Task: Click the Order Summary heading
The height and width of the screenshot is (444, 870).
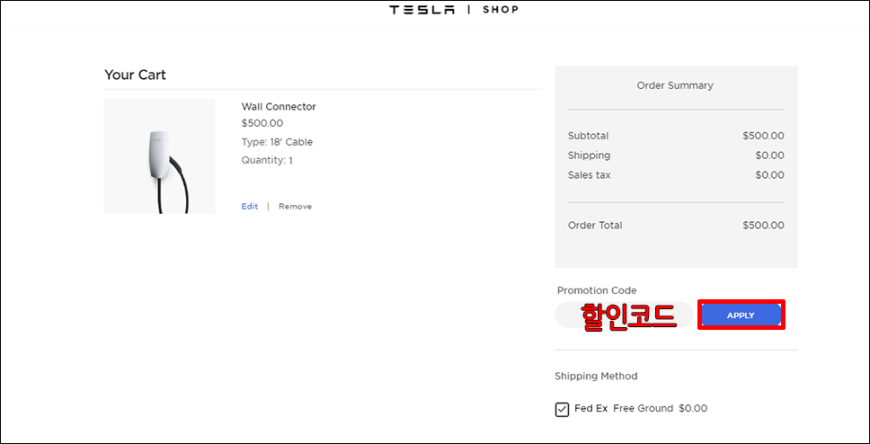Action: pyautogui.click(x=675, y=85)
